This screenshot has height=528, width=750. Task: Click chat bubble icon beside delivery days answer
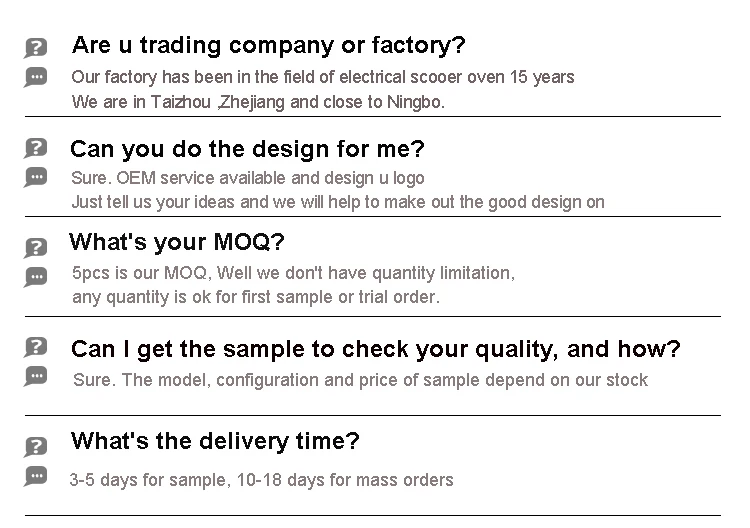(36, 476)
